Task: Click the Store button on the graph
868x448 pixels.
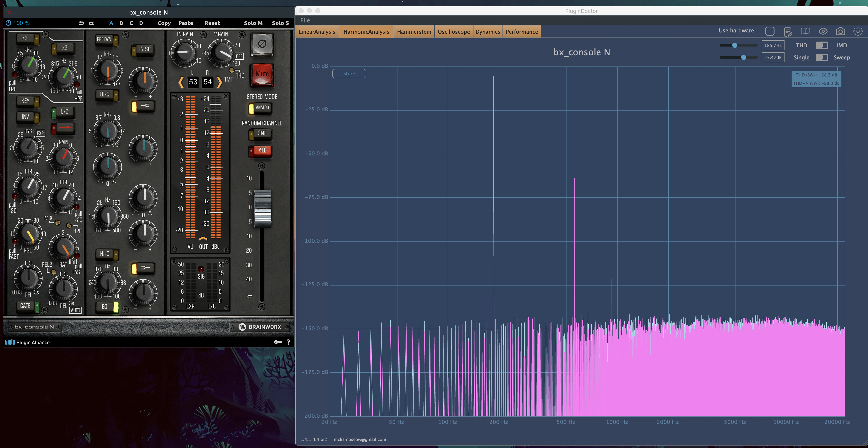Action: (349, 74)
